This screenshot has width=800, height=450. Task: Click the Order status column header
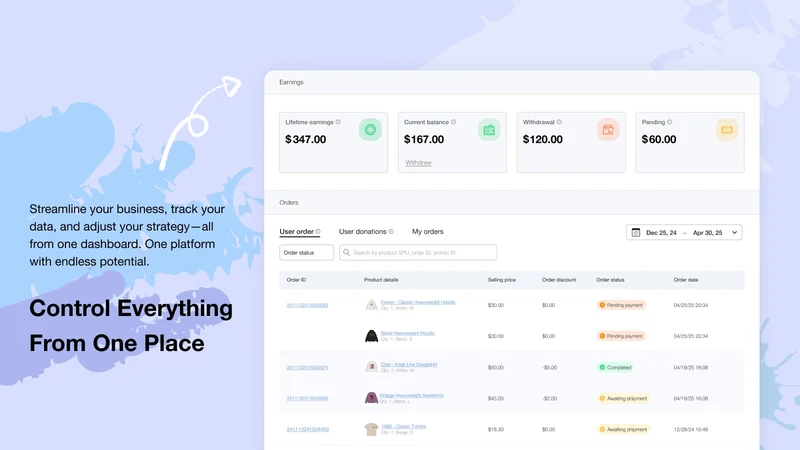pyautogui.click(x=610, y=280)
